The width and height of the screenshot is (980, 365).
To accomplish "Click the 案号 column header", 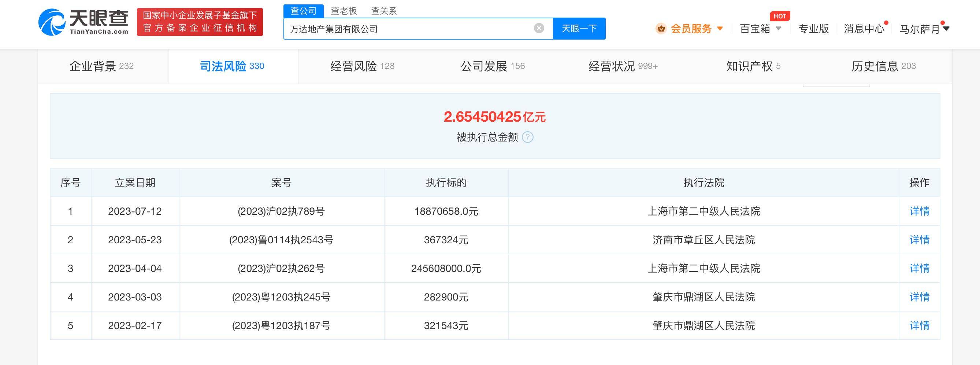I will [281, 183].
